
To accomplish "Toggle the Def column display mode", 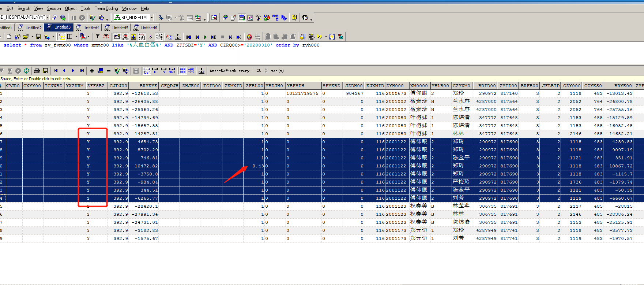I will coord(147,71).
